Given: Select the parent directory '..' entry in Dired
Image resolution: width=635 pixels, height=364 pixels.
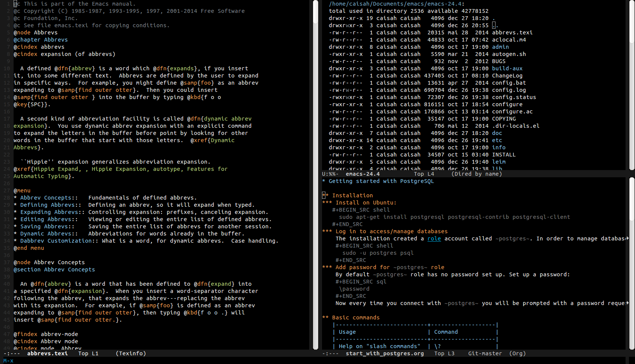Looking at the screenshot, I should (x=496, y=25).
